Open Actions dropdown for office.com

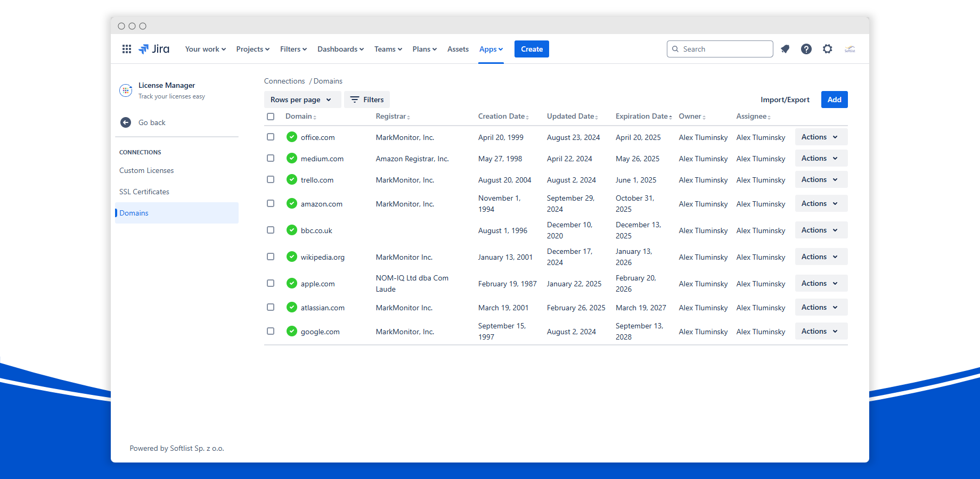coord(821,137)
